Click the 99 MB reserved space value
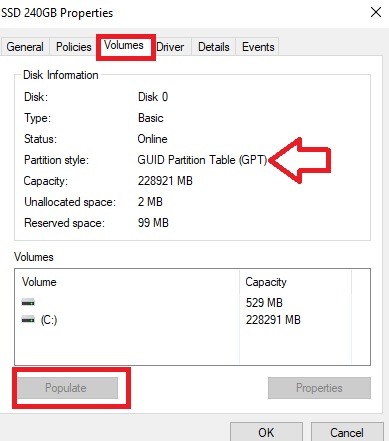Viewport: 389px width, 441px height. 153,223
